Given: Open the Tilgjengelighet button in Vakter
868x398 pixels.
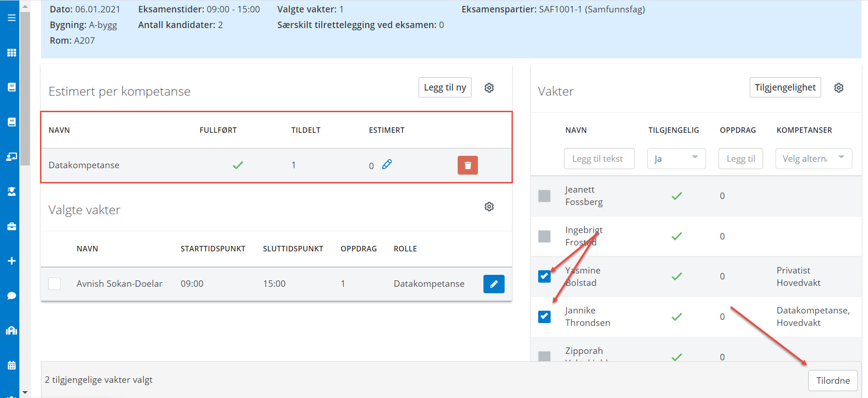Looking at the screenshot, I should 785,87.
